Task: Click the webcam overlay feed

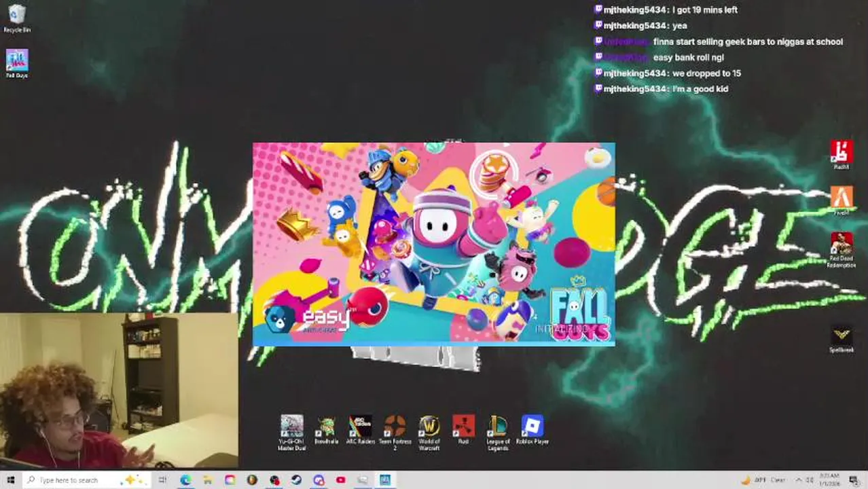Action: point(120,391)
